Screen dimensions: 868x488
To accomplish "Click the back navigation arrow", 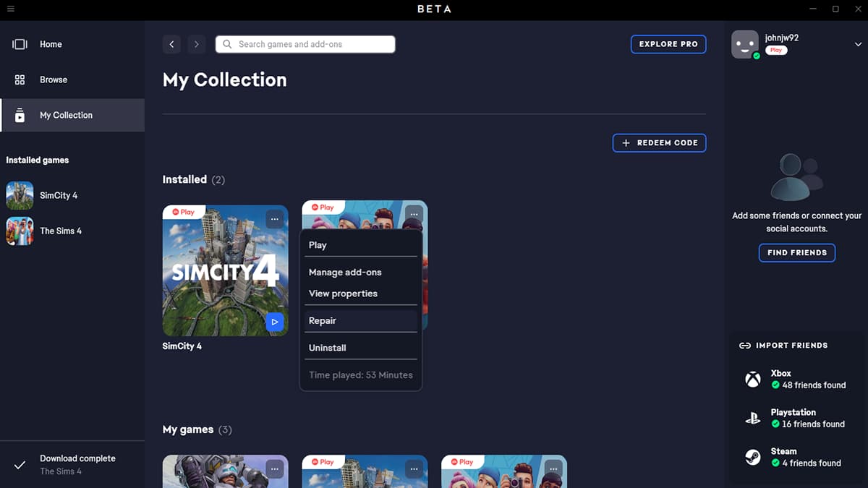I will [171, 44].
